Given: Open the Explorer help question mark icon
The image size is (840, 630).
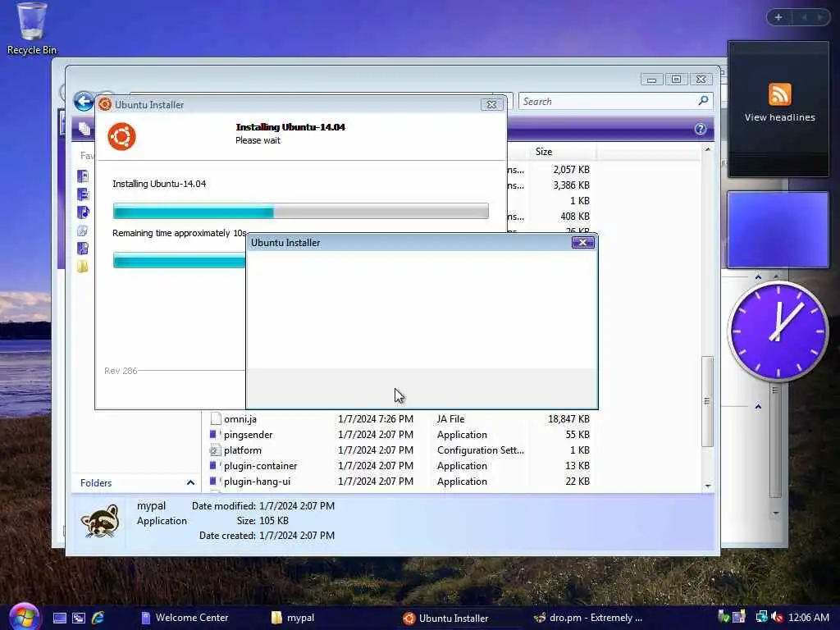Looking at the screenshot, I should (701, 129).
